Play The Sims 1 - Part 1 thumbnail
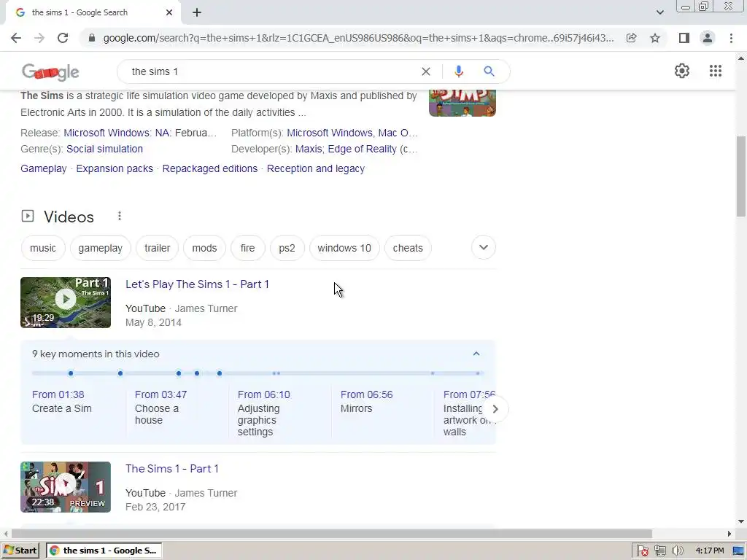747x560 pixels. click(66, 487)
